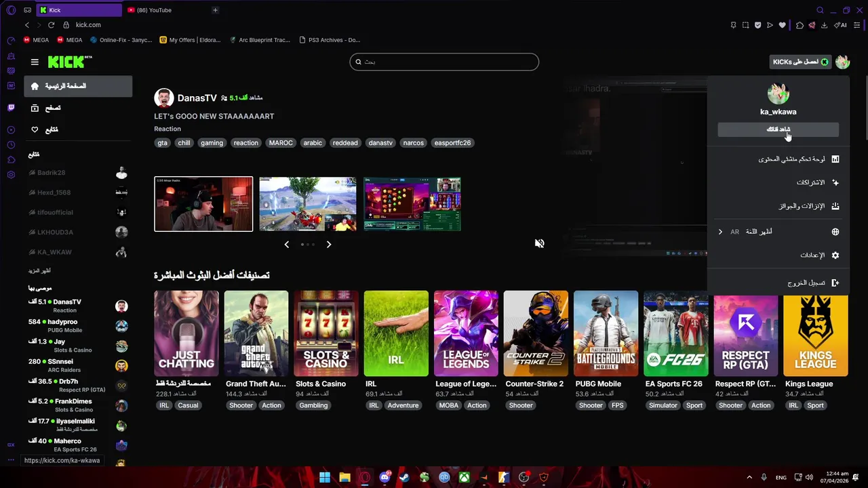This screenshot has height=488, width=868.
Task: Open the PUBG Mobile category card
Action: 606,333
